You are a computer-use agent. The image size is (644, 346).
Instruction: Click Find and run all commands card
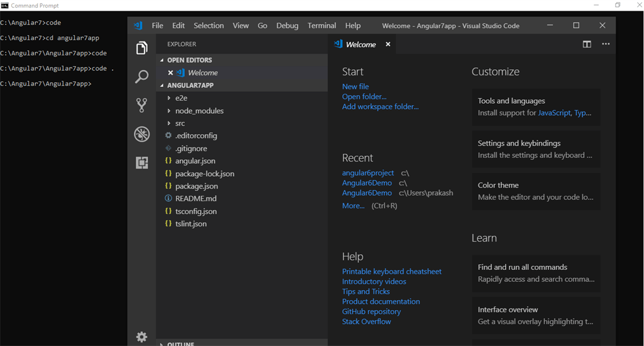point(536,273)
